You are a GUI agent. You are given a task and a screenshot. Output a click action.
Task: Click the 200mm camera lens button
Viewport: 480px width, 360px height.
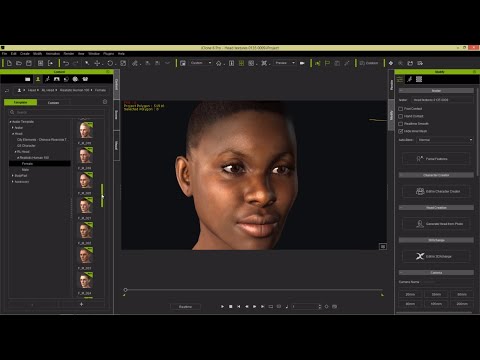[462, 304]
